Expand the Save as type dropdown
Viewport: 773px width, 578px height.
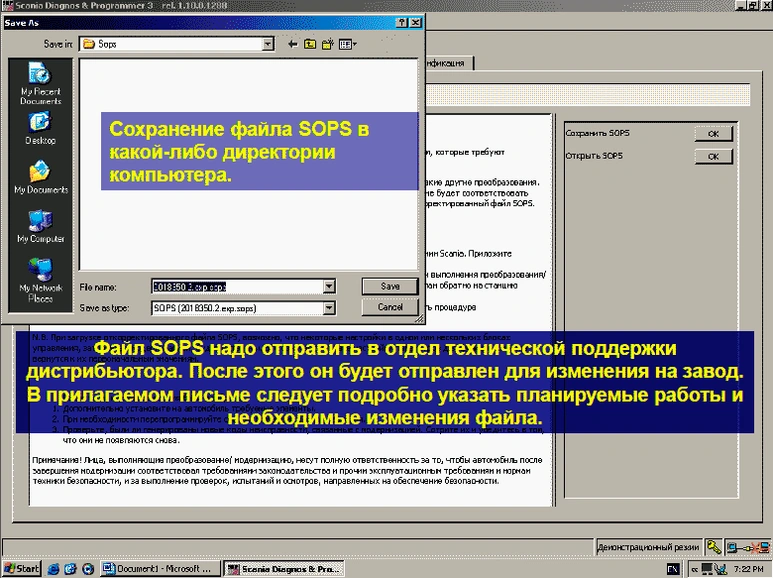pos(329,308)
